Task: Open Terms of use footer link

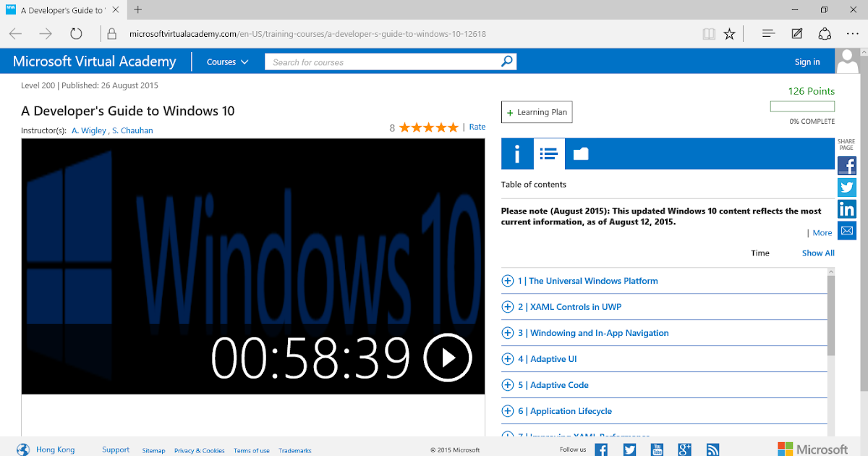Action: [252, 450]
